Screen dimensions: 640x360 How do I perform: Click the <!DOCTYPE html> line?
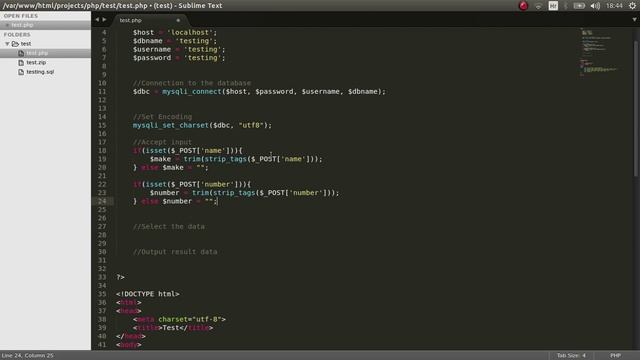coord(147,294)
